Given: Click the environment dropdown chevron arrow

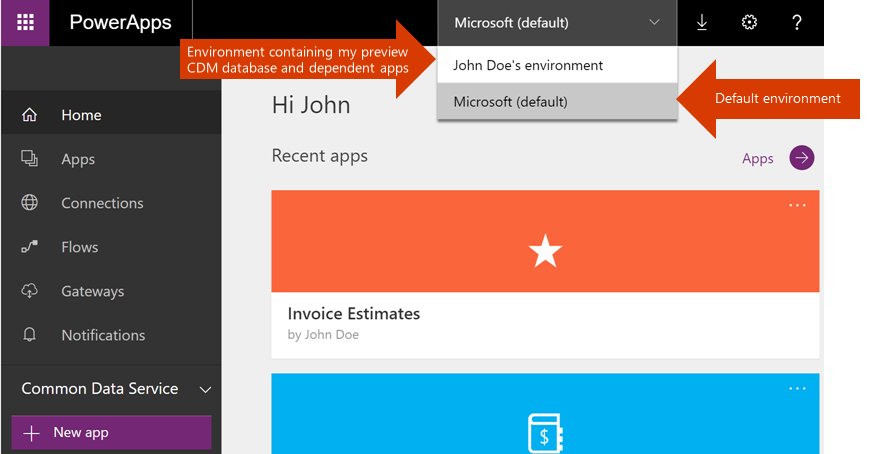Looking at the screenshot, I should [654, 22].
